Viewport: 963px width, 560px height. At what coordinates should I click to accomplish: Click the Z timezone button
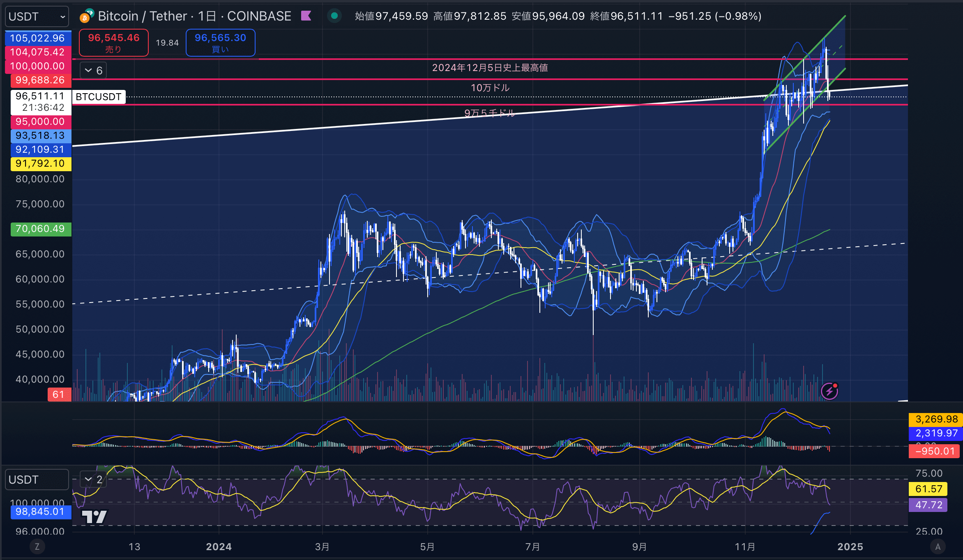pyautogui.click(x=37, y=546)
